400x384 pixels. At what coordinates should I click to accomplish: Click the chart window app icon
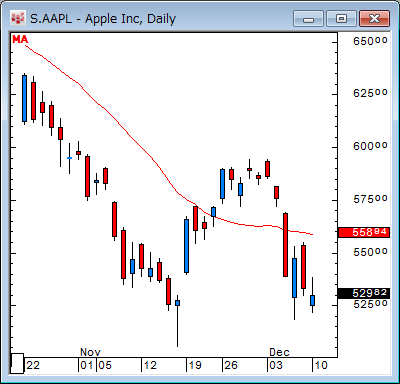18,18
